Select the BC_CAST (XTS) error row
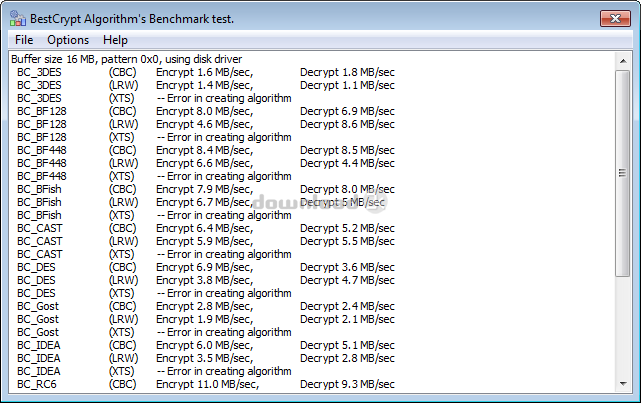641x403 pixels. [154, 254]
